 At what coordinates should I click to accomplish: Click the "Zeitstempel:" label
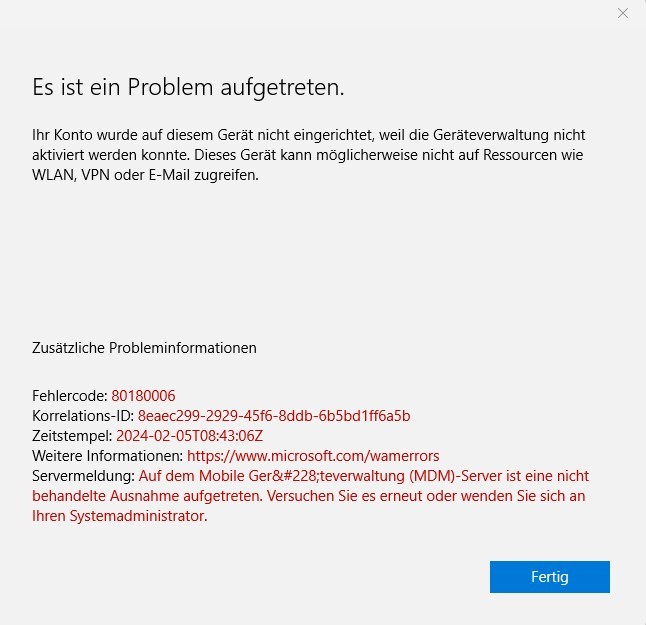click(x=72, y=436)
